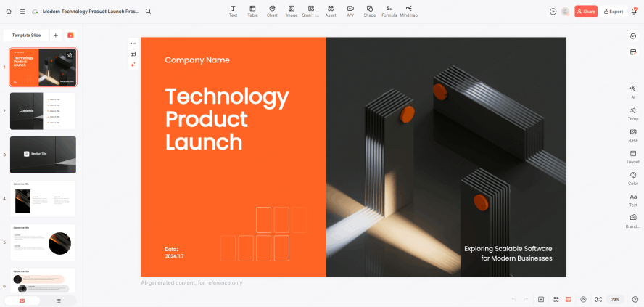644x307 pixels.
Task: Click the red Share button
Action: click(586, 12)
